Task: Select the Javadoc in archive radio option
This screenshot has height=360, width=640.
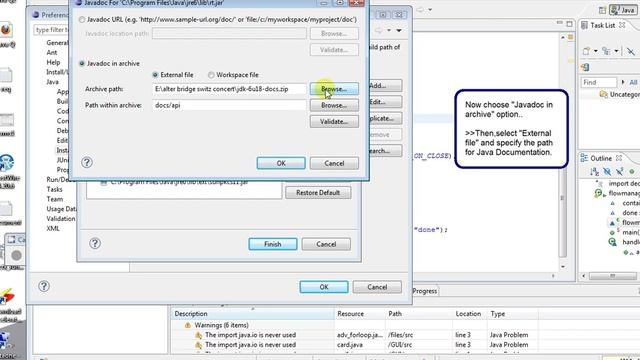Action: [x=82, y=63]
